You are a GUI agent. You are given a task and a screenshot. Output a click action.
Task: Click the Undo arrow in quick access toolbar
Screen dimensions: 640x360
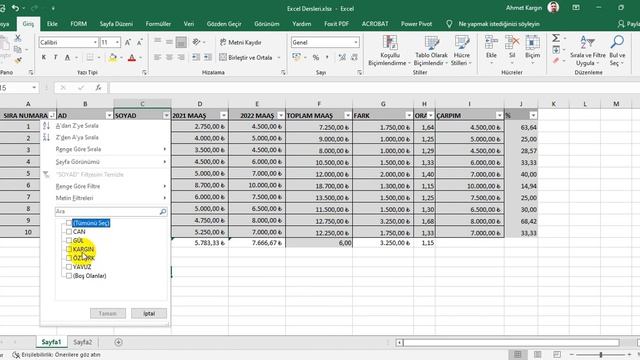[x=15, y=8]
